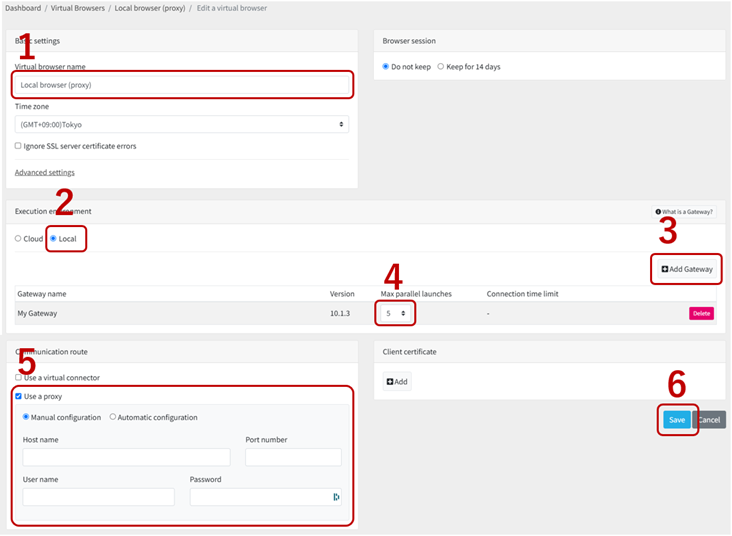Delete the My Gateway row

click(x=701, y=313)
